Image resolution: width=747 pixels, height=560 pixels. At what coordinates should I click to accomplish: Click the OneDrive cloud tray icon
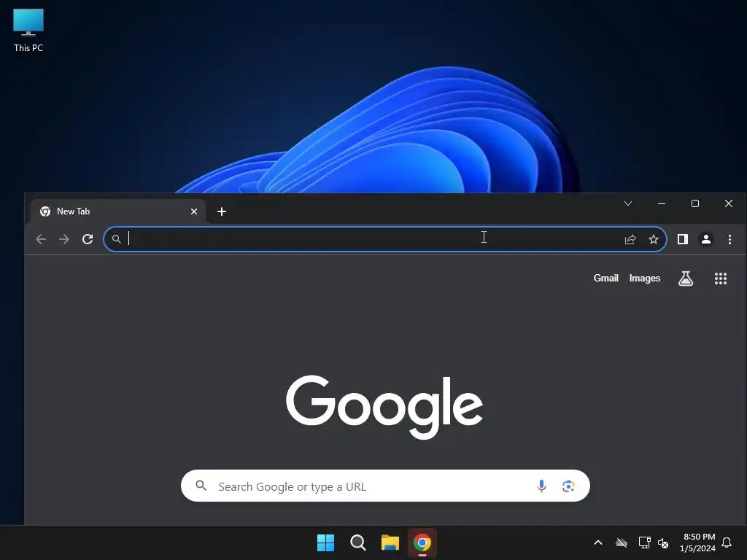622,542
